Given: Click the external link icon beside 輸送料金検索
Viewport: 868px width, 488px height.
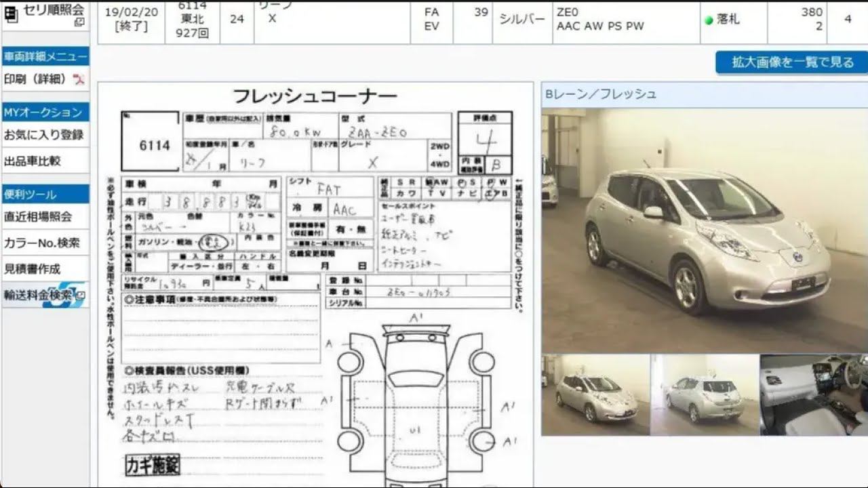Looking at the screenshot, I should tap(81, 296).
